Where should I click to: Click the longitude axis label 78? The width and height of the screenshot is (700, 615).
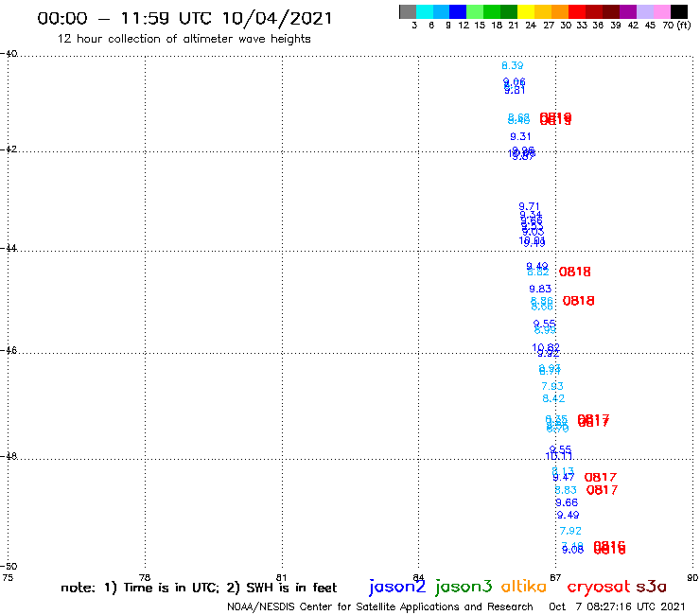pos(145,577)
